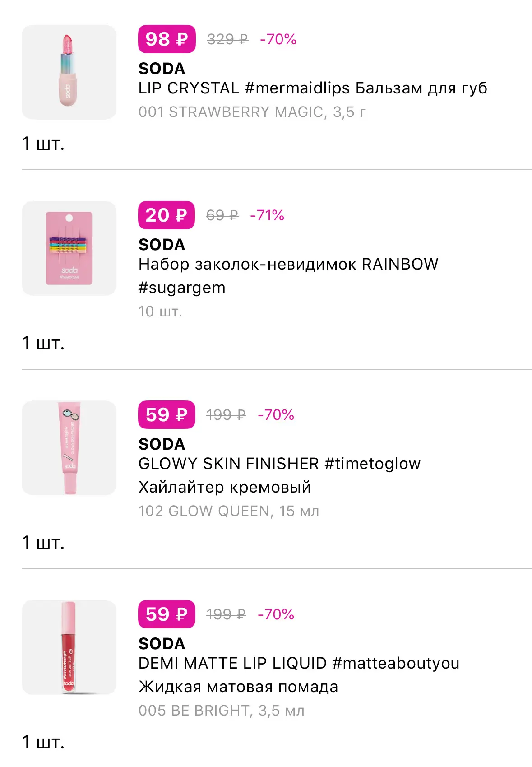532x767 pixels.
Task: Open DEMI MATTE LIP LIQUID #matteaboutyou title
Action: [299, 663]
